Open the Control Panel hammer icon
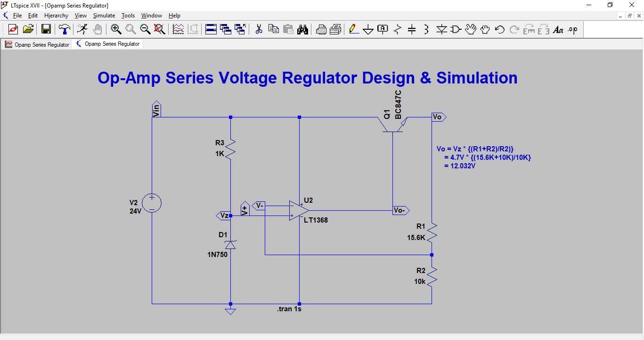This screenshot has width=644, height=340. pos(64,29)
